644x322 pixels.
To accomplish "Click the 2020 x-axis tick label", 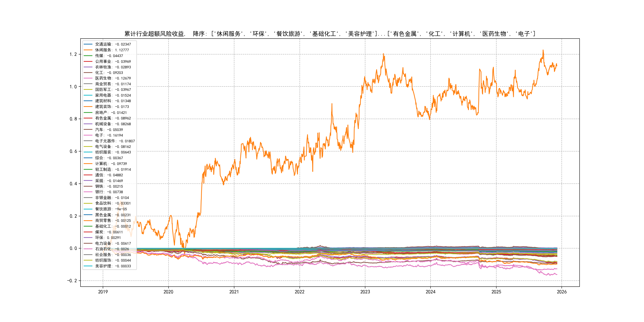I will [x=168, y=292].
